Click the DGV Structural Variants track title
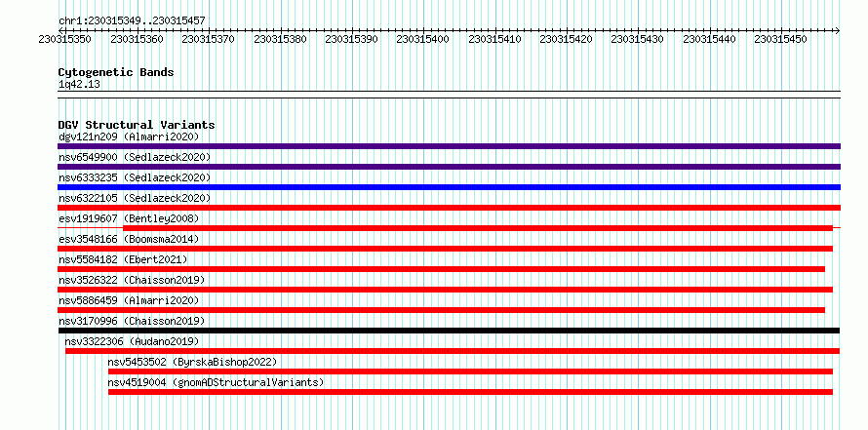The width and height of the screenshot is (868, 430). (x=137, y=125)
